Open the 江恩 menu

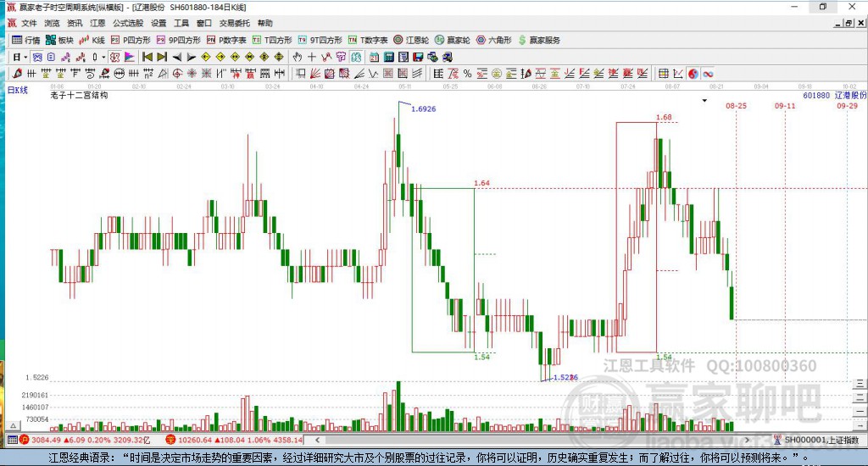coord(97,23)
